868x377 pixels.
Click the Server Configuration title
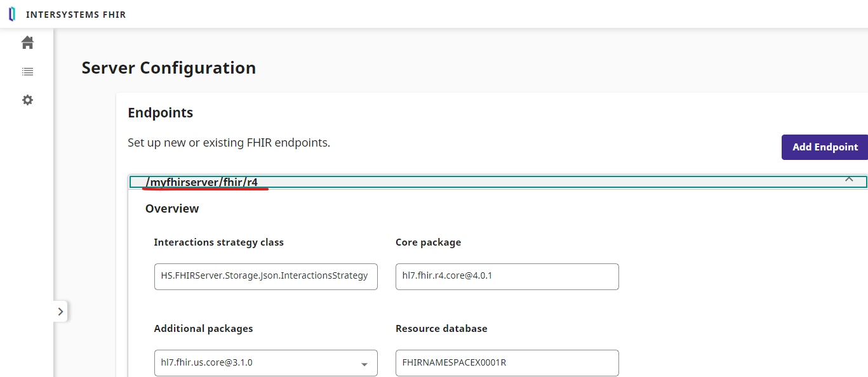(x=168, y=67)
